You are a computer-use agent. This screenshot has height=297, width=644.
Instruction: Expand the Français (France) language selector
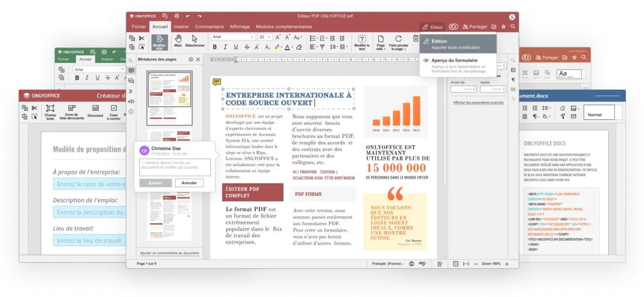(388, 264)
